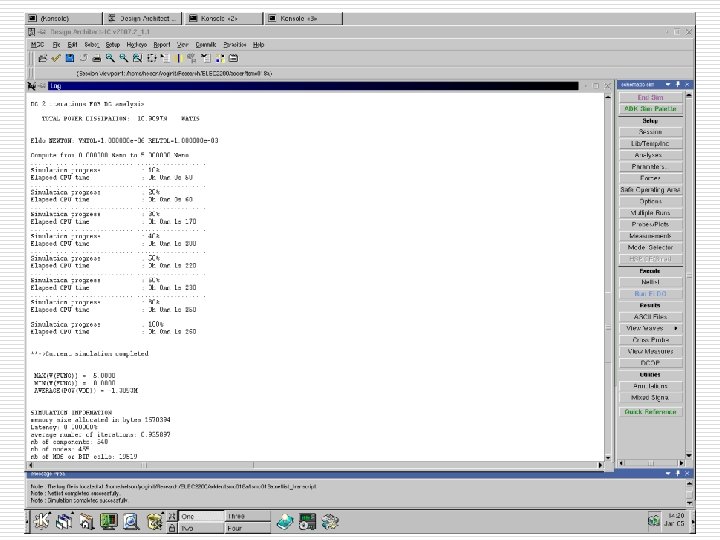The height and width of the screenshot is (540, 720).
Task: Click the Mode Selector button
Action: coord(650,248)
